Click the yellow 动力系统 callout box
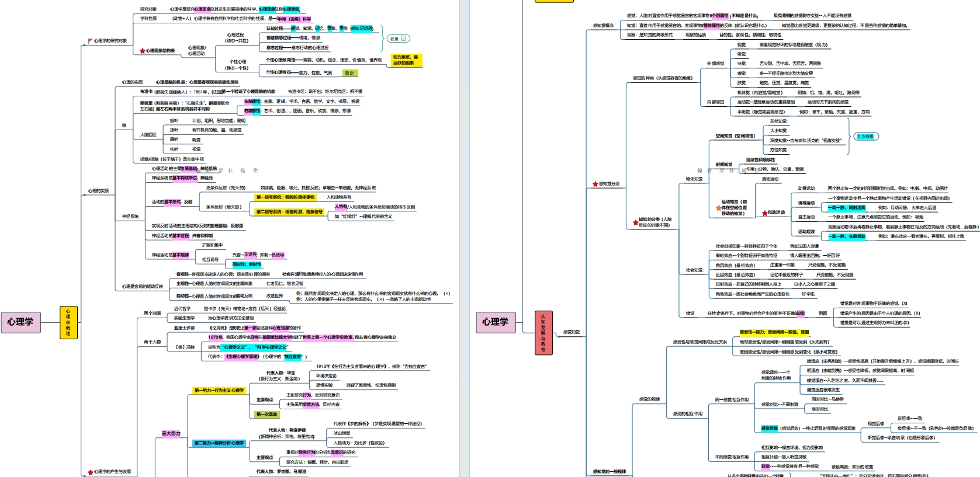 [x=406, y=60]
